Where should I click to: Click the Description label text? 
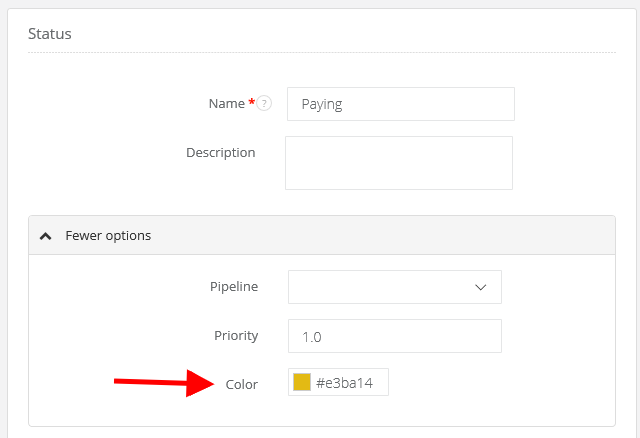[220, 153]
